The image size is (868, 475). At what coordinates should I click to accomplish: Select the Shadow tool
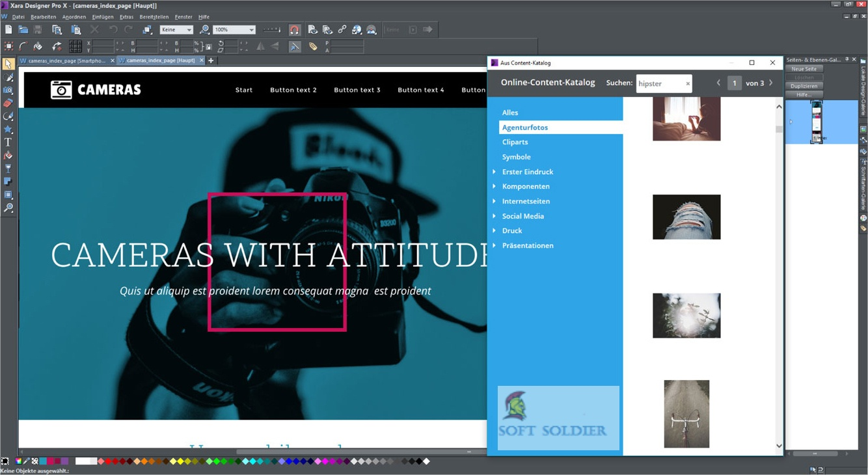(x=8, y=182)
